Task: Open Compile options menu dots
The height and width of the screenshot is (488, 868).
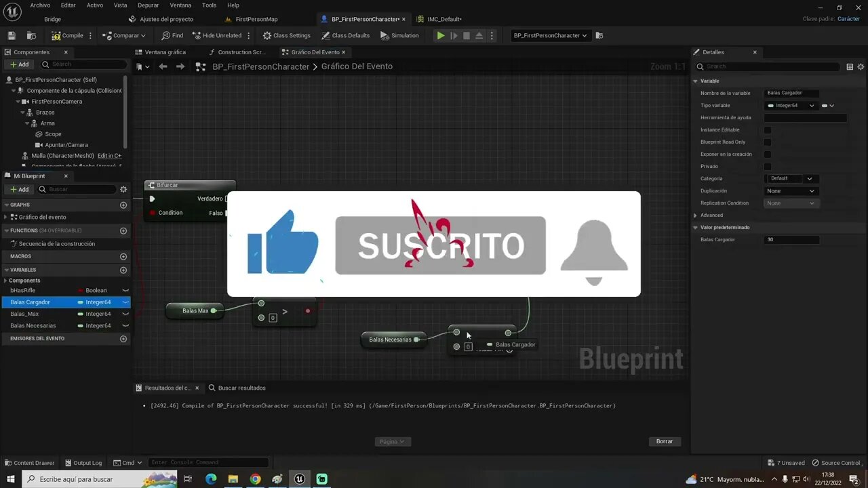Action: (90, 35)
